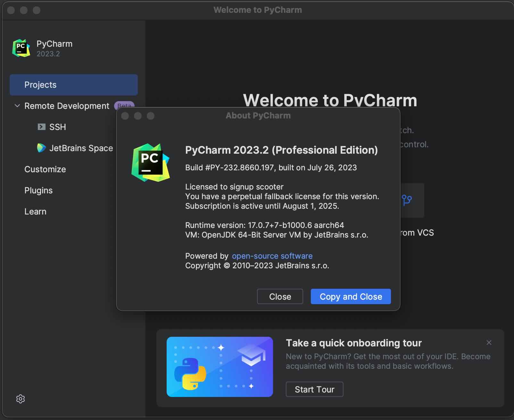Open the open-source software link
Viewport: 514px width, 420px height.
[272, 256]
